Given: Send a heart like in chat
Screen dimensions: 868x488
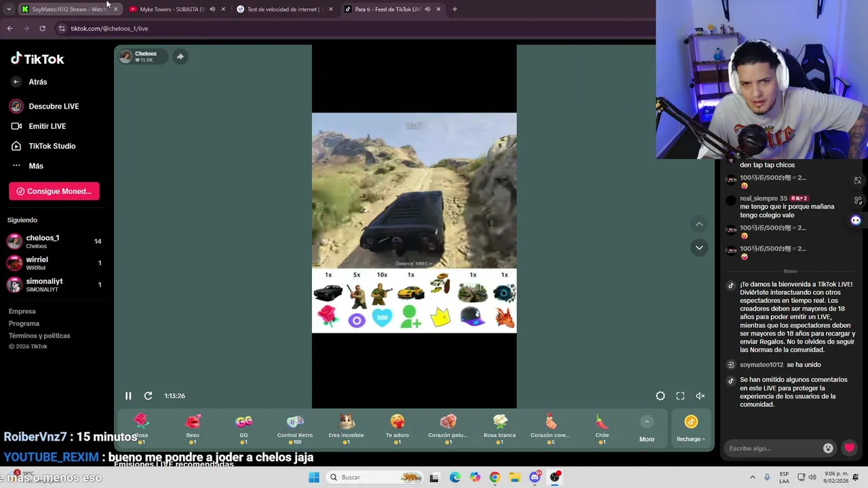Looking at the screenshot, I should pos(849,448).
